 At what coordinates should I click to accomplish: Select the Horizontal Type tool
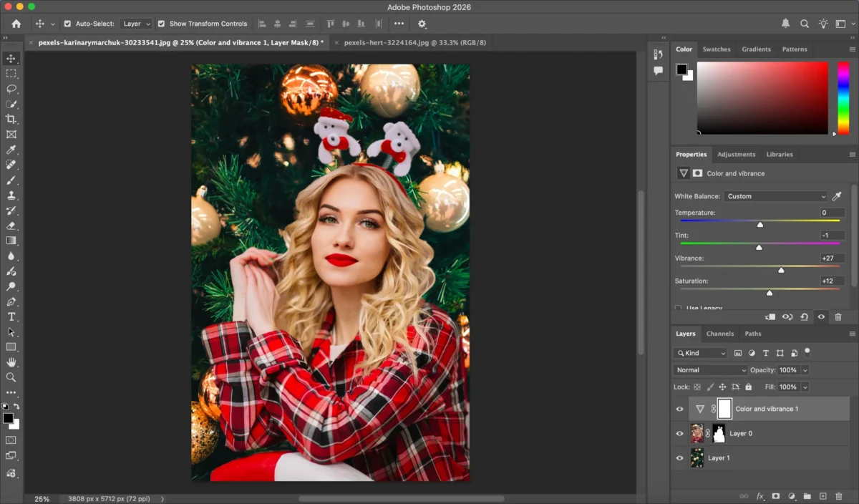coord(11,316)
